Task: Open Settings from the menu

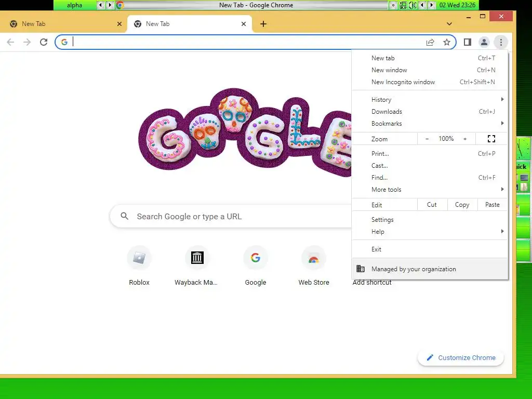Action: click(430, 220)
